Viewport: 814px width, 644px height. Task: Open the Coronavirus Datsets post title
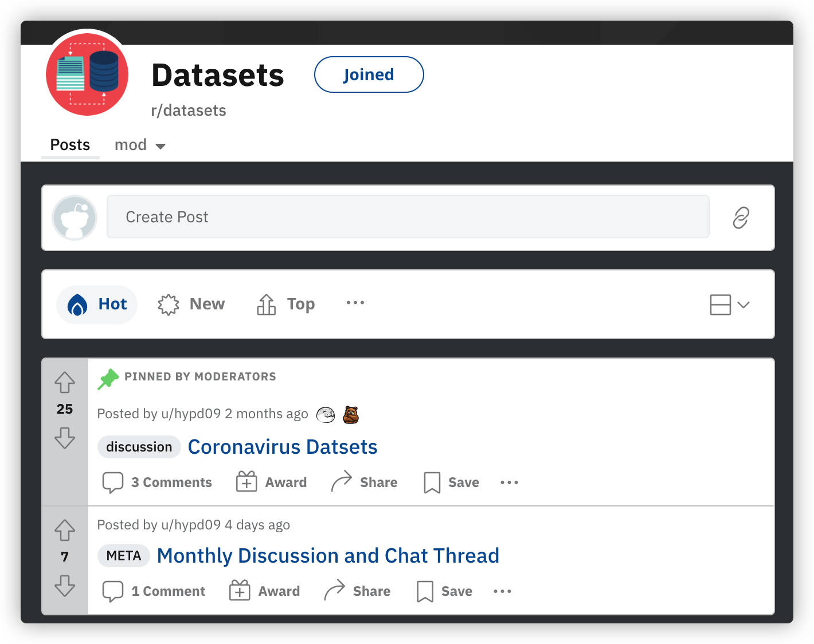pos(283,447)
